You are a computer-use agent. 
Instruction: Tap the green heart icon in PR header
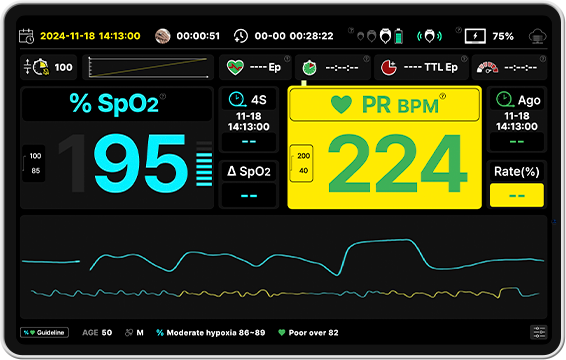pos(341,105)
